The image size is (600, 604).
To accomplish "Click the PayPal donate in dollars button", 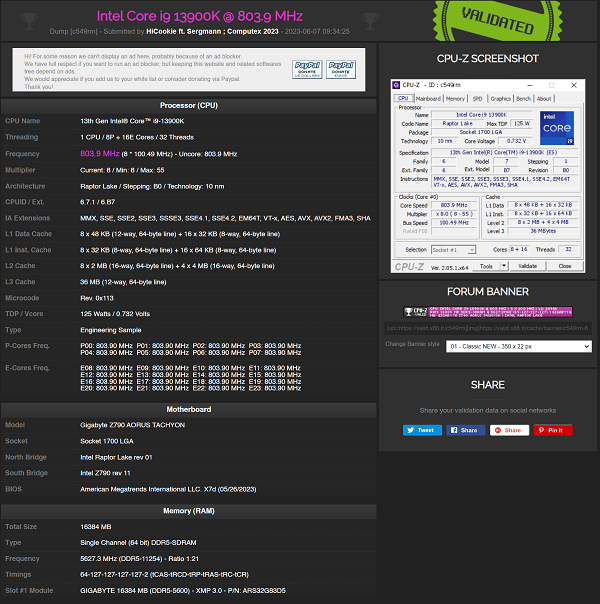I will (306, 70).
